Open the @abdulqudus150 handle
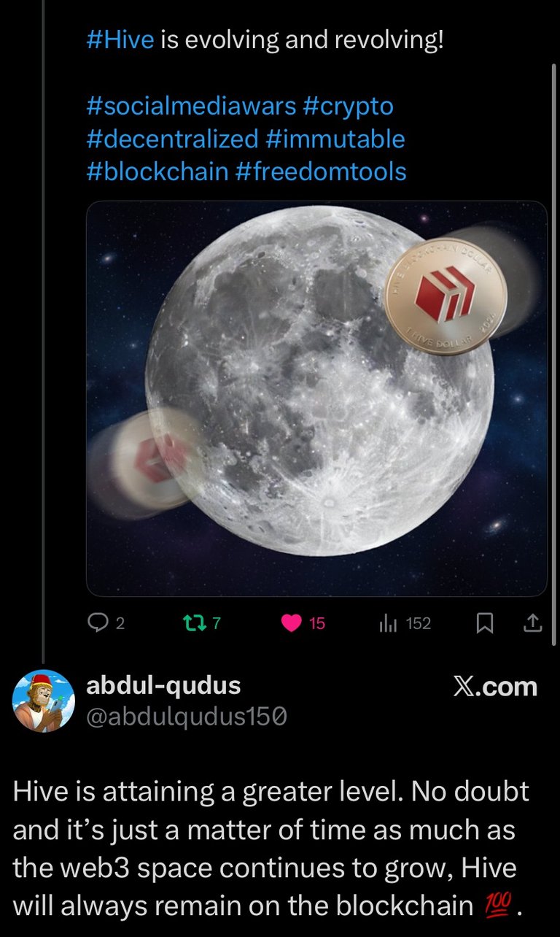 click(x=187, y=718)
